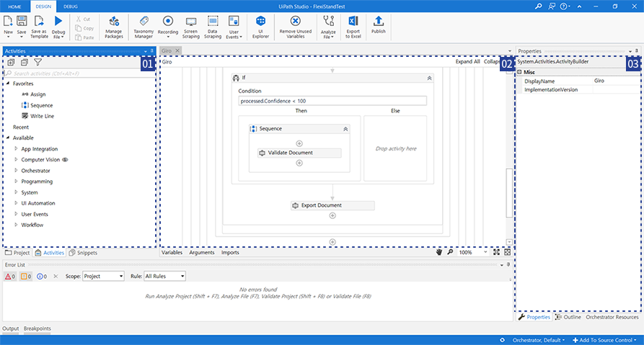The height and width of the screenshot is (345, 644).
Task: Click Orchestrator, Default status entry
Action: [538, 340]
